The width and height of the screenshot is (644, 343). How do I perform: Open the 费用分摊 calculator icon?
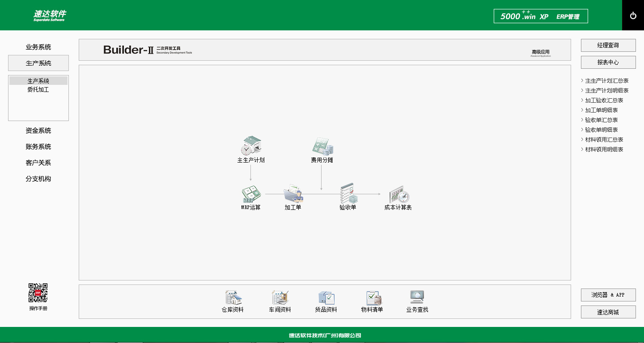coord(322,146)
